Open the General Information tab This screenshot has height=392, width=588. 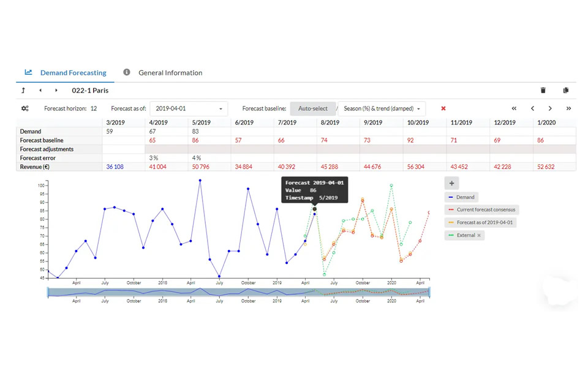pyautogui.click(x=170, y=72)
